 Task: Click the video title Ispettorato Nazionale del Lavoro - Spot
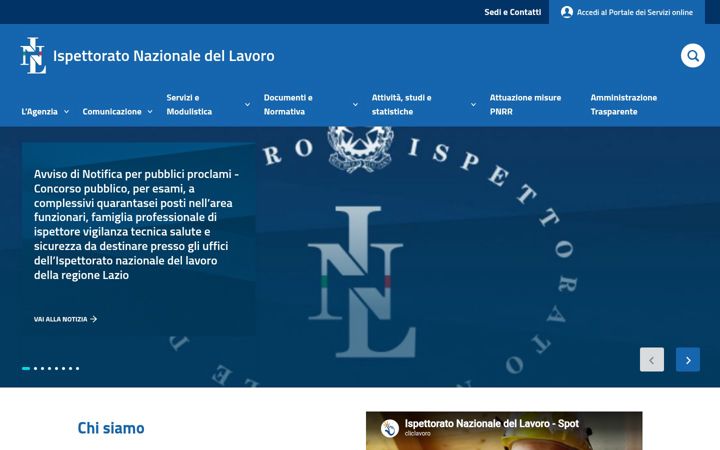[x=491, y=423]
